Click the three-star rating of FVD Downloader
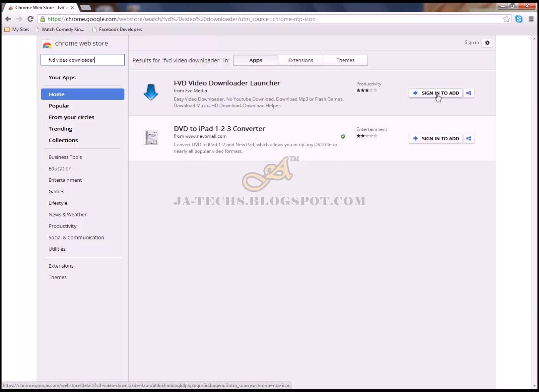 (366, 90)
